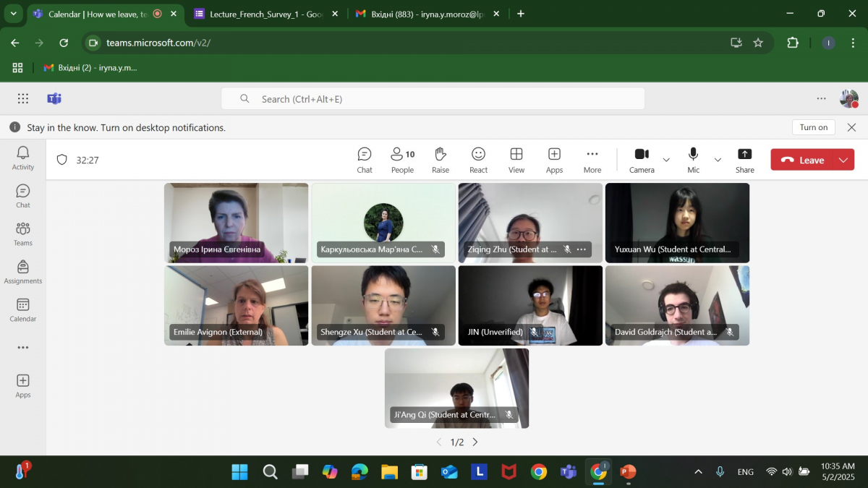The height and width of the screenshot is (488, 868).
Task: Share your screen content
Action: pos(744,160)
